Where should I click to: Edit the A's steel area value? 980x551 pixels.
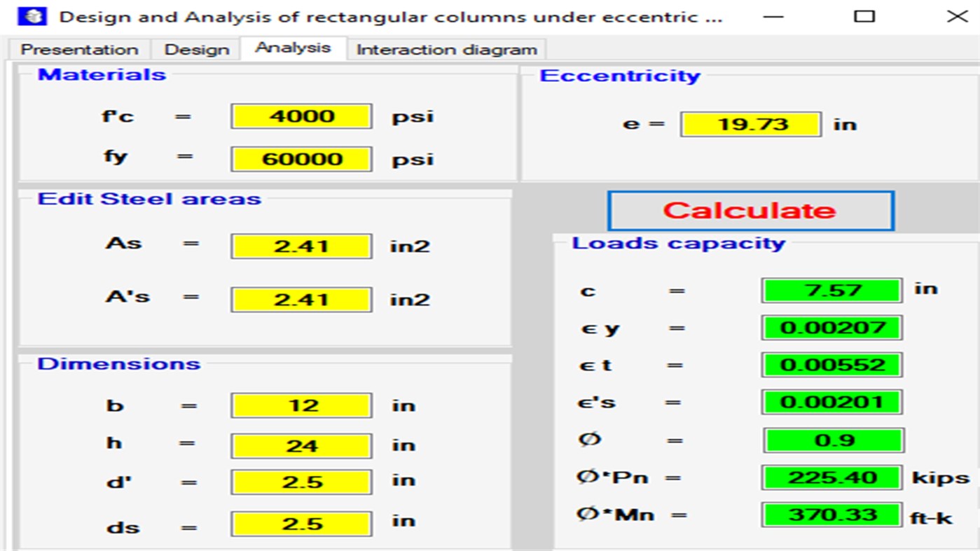coord(300,299)
